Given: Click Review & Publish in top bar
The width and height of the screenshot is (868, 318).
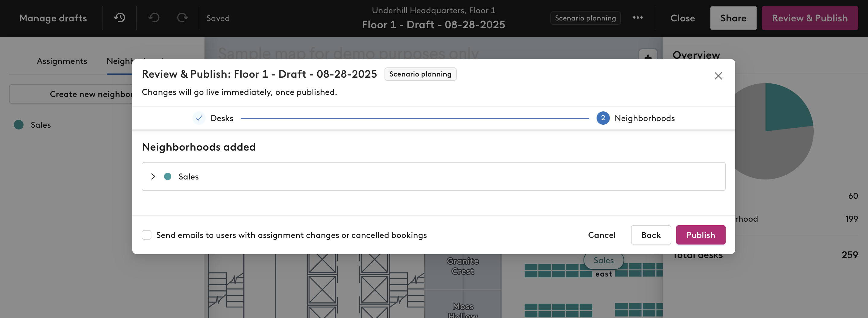Looking at the screenshot, I should pos(810,18).
